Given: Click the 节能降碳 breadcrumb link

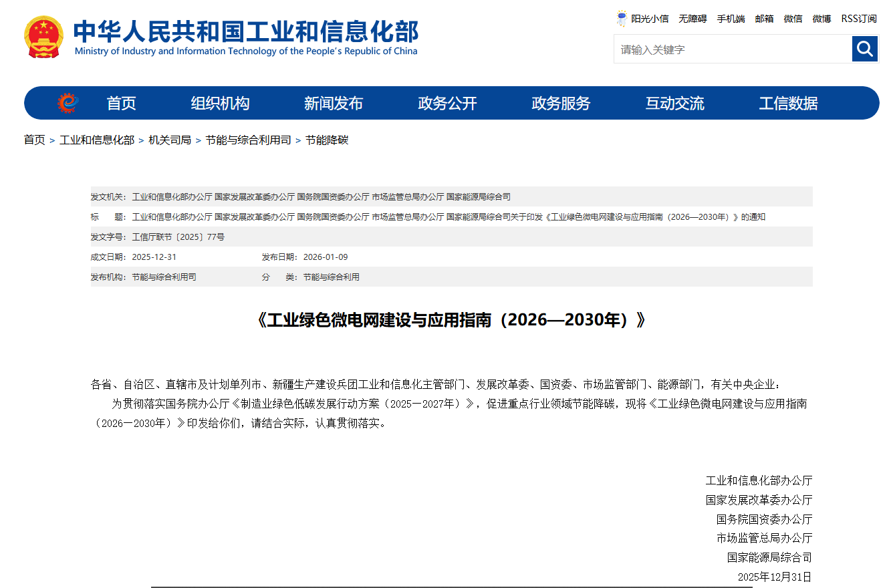Looking at the screenshot, I should coord(327,140).
